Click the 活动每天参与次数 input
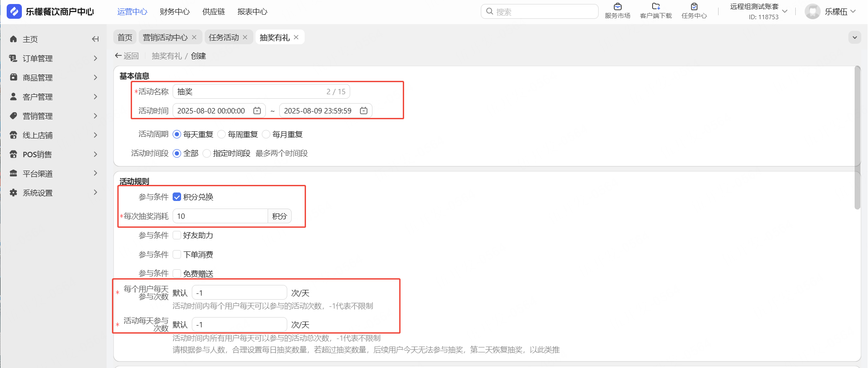868x368 pixels. [x=240, y=325]
